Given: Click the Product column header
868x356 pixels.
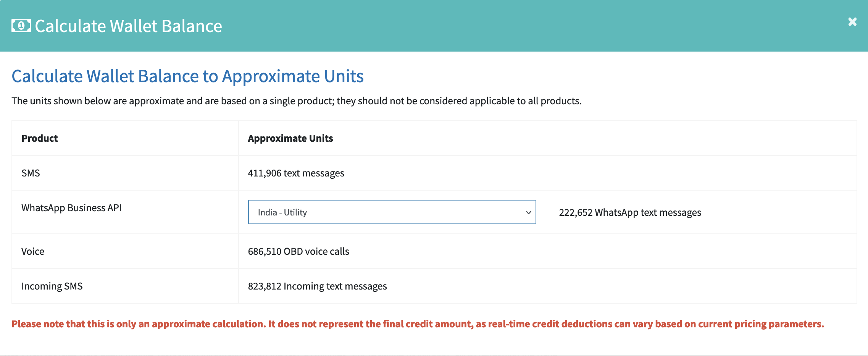Looking at the screenshot, I should point(39,138).
